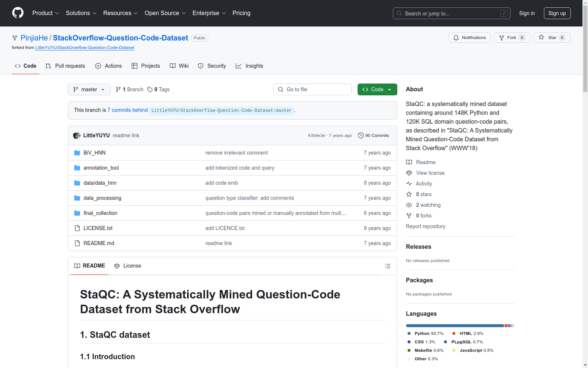View the 1 Branch list

(129, 89)
